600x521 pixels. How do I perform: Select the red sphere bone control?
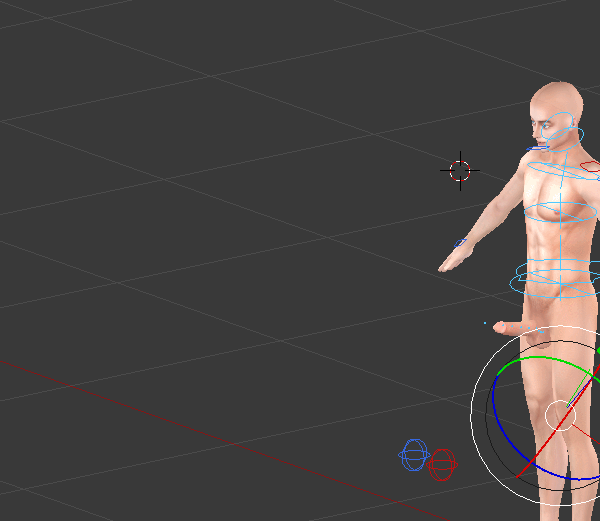pos(442,465)
